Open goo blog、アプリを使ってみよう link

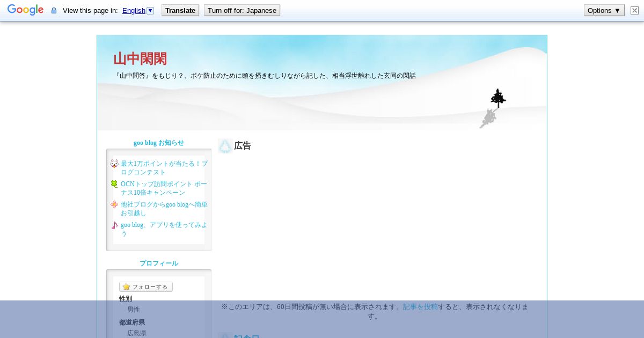pos(164,229)
